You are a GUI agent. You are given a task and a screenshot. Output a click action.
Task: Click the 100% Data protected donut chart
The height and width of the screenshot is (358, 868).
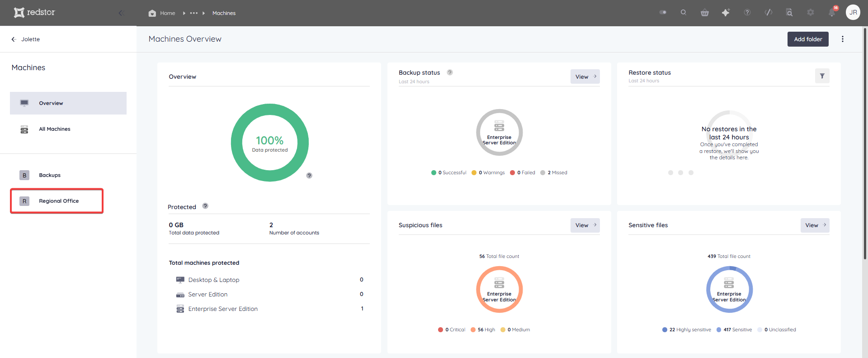click(x=270, y=143)
